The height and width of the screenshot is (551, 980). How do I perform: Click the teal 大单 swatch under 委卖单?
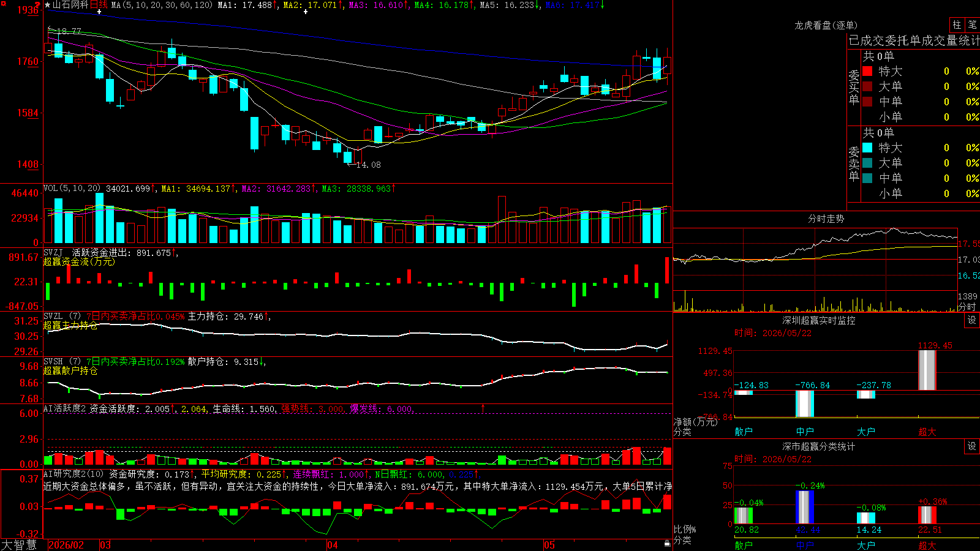[867, 163]
